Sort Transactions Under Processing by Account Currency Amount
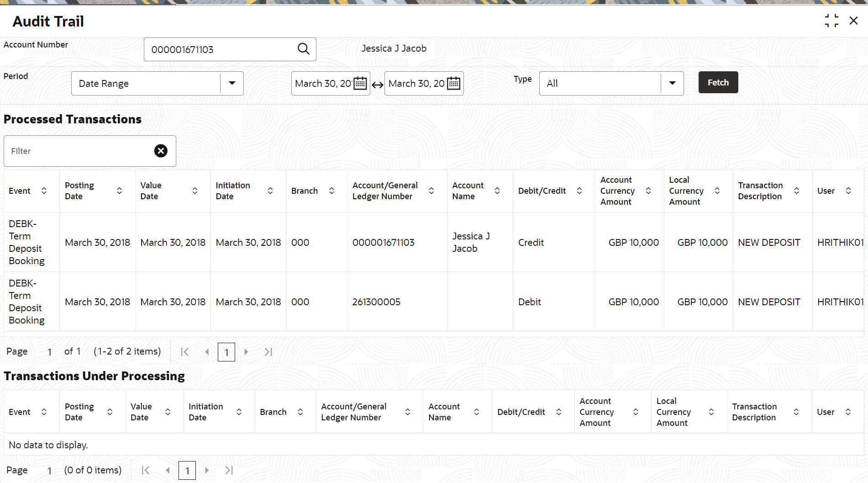 click(x=635, y=412)
